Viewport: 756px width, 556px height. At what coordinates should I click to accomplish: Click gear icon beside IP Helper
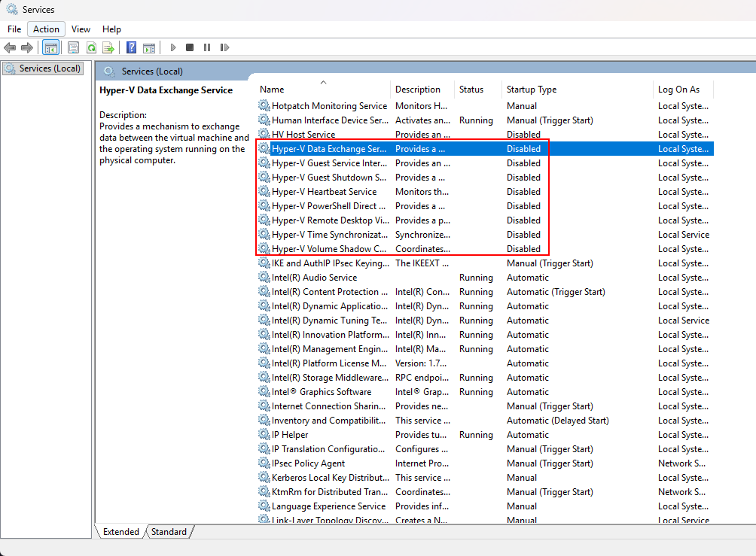(264, 434)
